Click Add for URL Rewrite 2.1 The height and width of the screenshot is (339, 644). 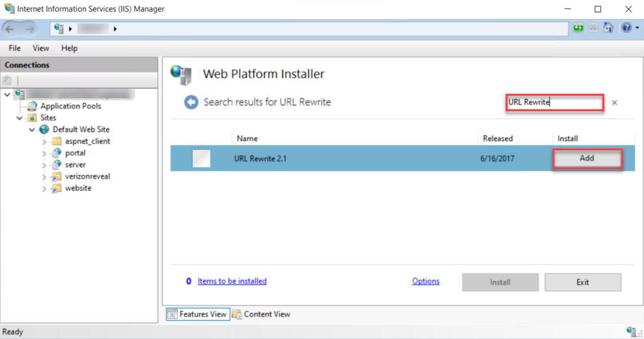587,158
